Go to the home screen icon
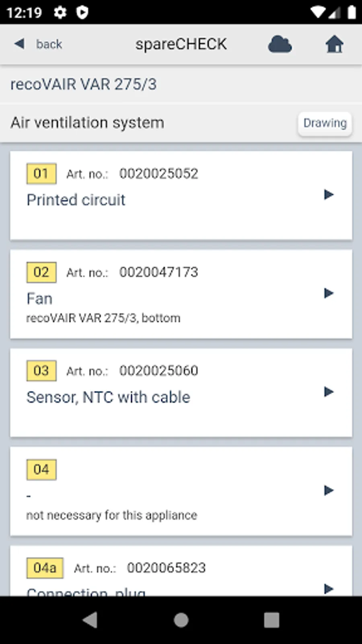 pyautogui.click(x=335, y=44)
